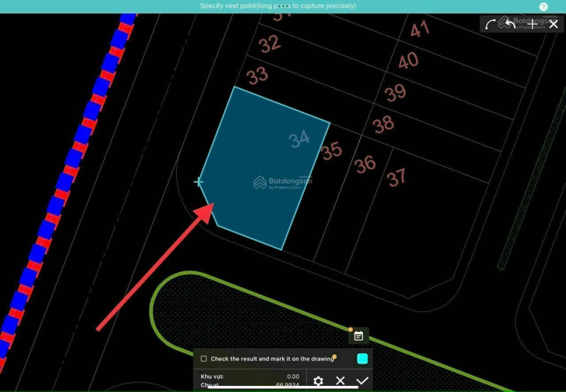Click the 'Specify next point' prompt bar
Viewport: 566px width, 392px height.
pyautogui.click(x=278, y=6)
